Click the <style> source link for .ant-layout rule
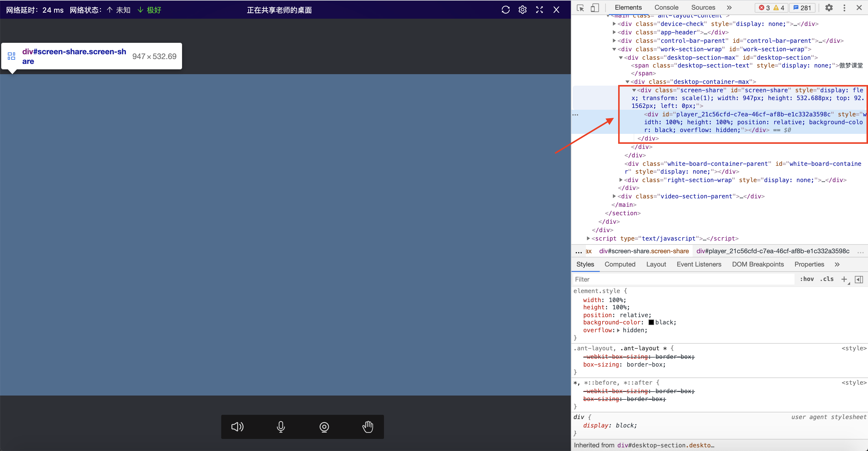868x451 pixels. tap(854, 348)
